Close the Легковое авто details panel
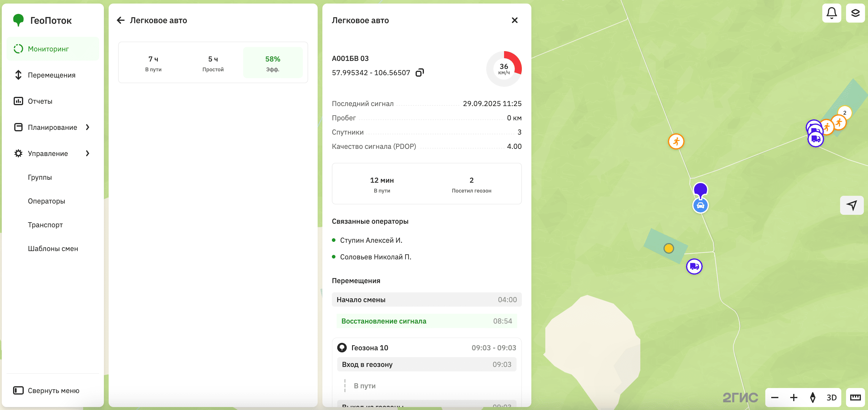The height and width of the screenshot is (410, 868). [514, 20]
